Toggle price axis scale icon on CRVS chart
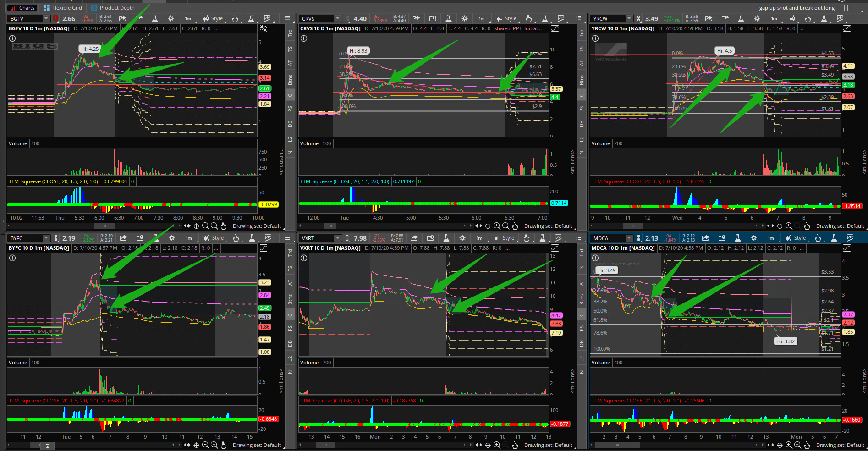 [555, 28]
